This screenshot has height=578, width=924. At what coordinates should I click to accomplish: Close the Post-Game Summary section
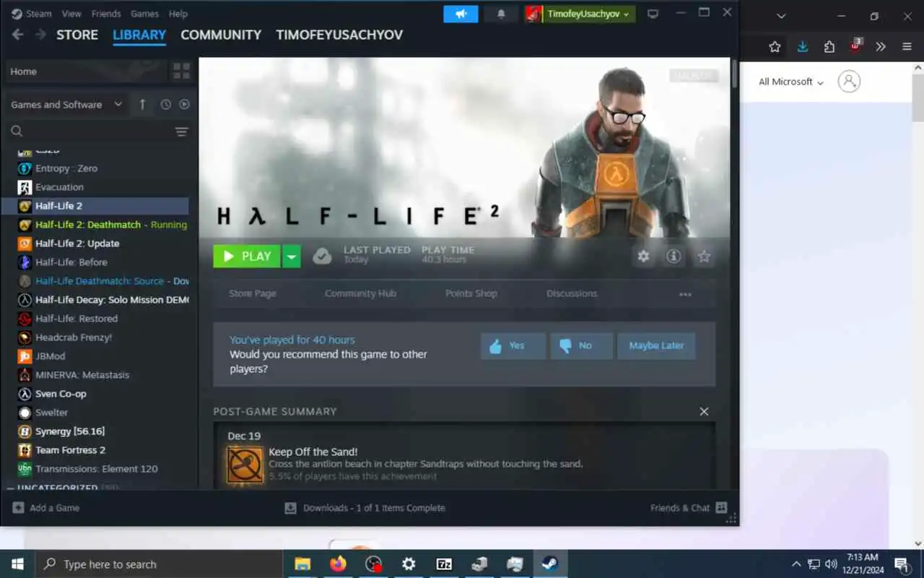coord(704,411)
